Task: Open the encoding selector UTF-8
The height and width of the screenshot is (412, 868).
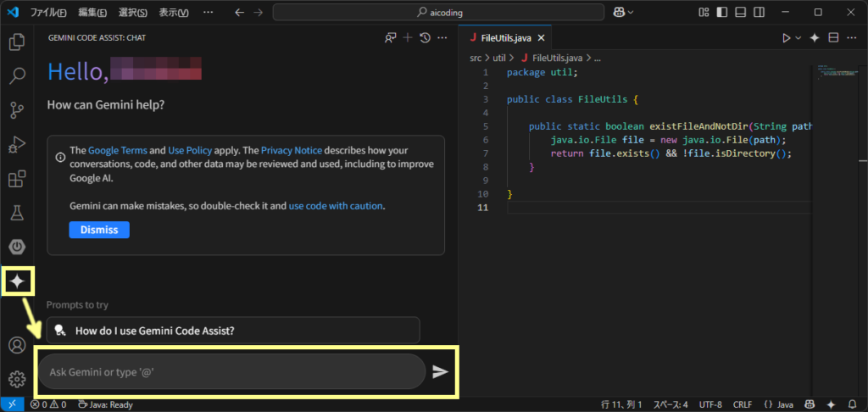Action: click(x=710, y=405)
